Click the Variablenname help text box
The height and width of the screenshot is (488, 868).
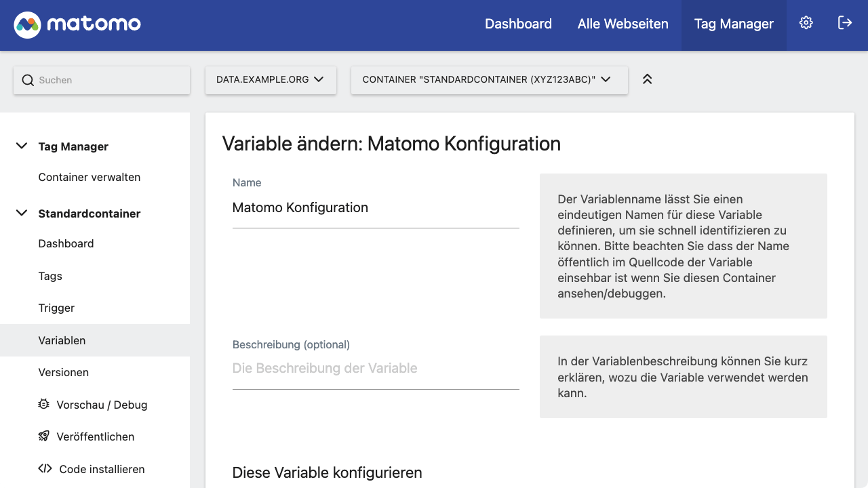684,246
